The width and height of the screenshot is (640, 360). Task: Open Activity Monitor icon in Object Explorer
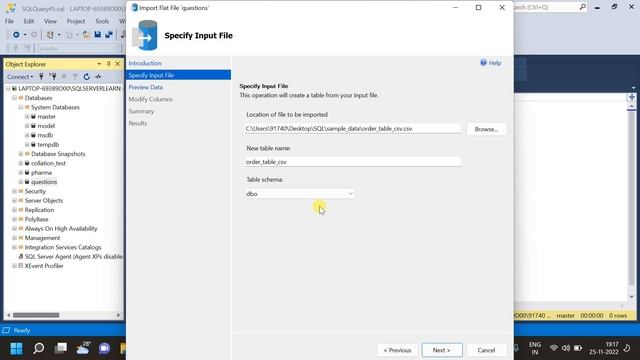tap(98, 76)
